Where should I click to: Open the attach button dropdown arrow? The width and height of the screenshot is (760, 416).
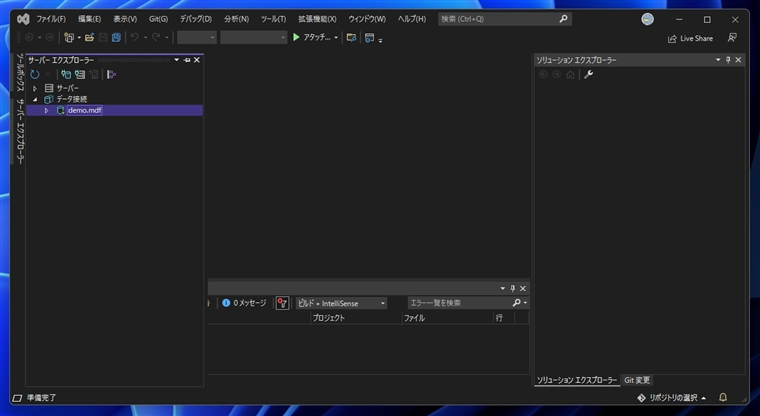pos(336,38)
